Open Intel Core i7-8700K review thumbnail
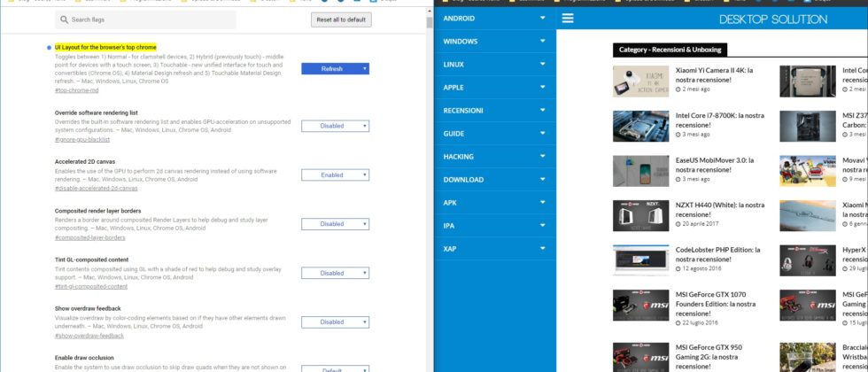This screenshot has height=372, width=868. point(641,126)
